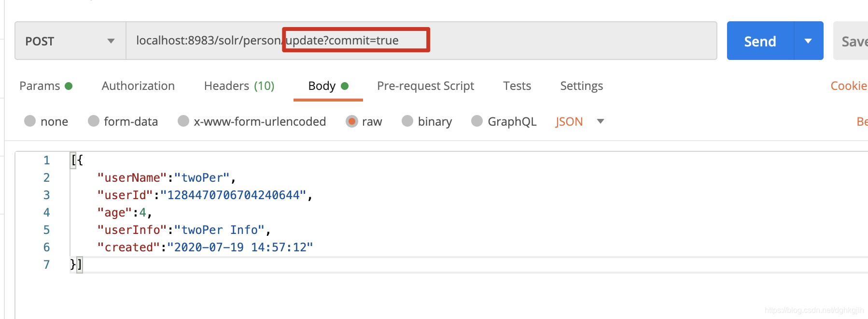Click the "twoPer Info" value
Image resolution: width=868 pixels, height=319 pixels.
click(x=219, y=230)
